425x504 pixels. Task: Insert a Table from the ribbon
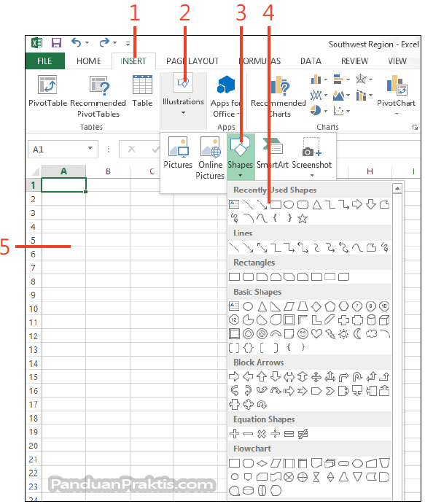pyautogui.click(x=142, y=91)
